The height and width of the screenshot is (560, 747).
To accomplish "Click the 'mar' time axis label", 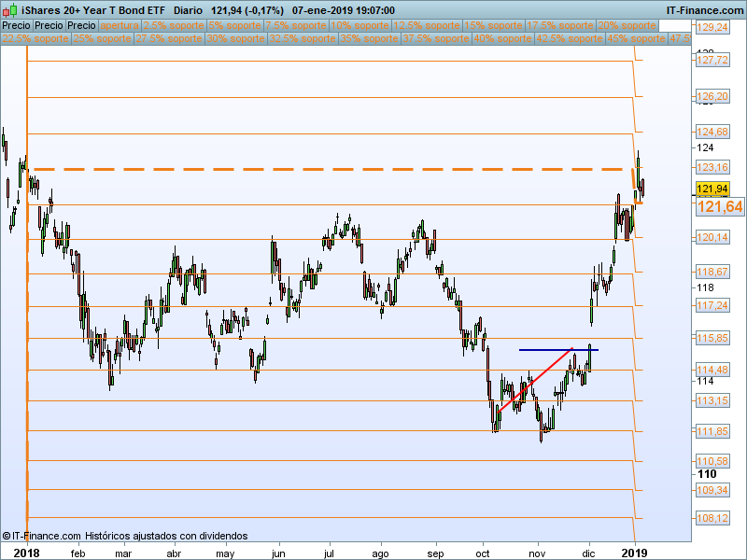I will point(123,553).
